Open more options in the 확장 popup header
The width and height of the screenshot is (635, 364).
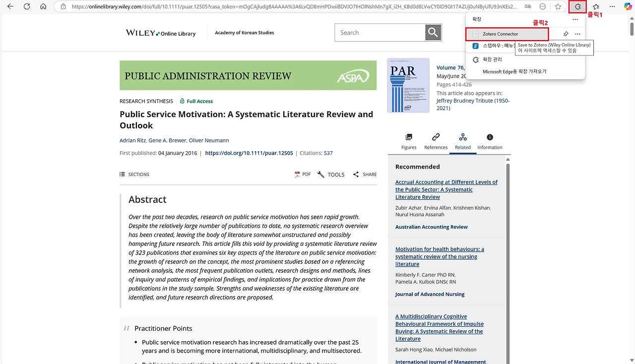[575, 19]
